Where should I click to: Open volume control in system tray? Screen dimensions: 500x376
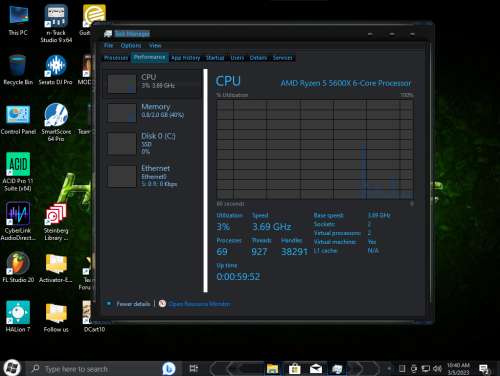click(x=437, y=368)
